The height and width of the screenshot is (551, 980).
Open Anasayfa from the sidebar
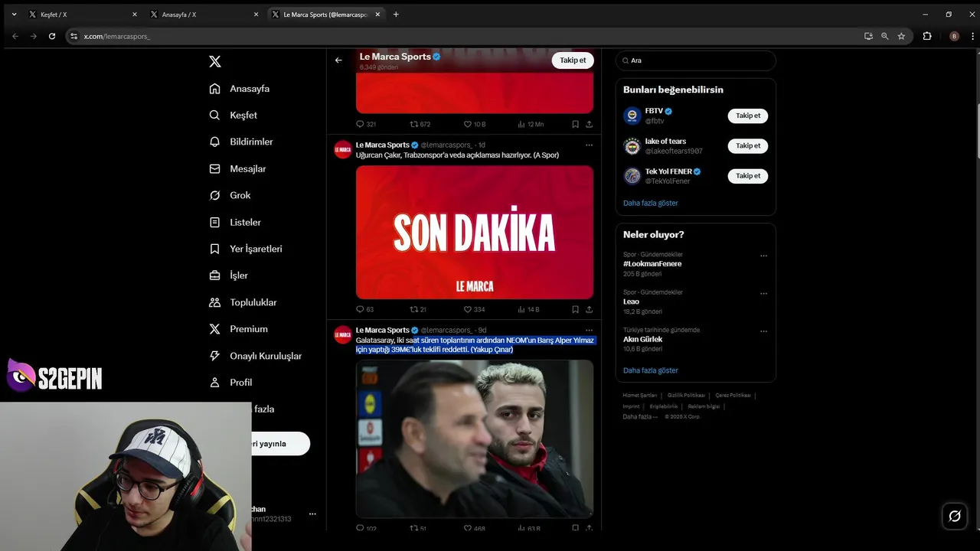pyautogui.click(x=240, y=89)
